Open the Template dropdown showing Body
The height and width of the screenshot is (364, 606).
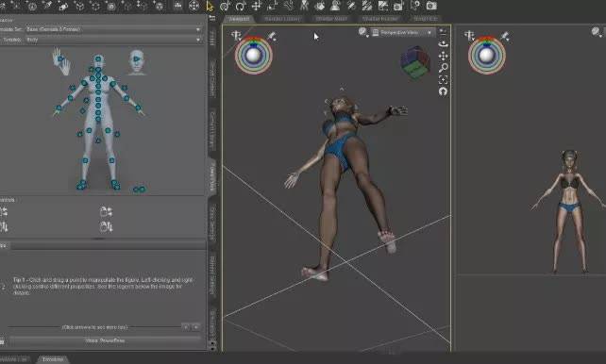pyautogui.click(x=113, y=40)
